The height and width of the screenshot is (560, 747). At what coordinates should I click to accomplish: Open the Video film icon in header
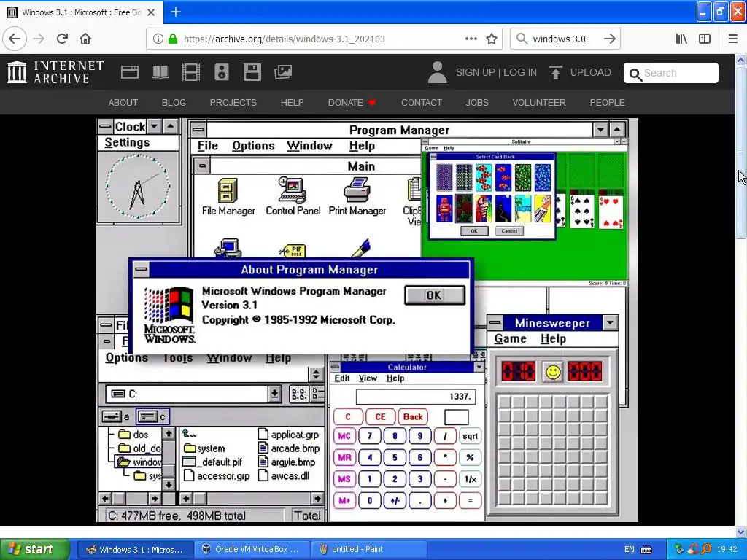pos(190,72)
